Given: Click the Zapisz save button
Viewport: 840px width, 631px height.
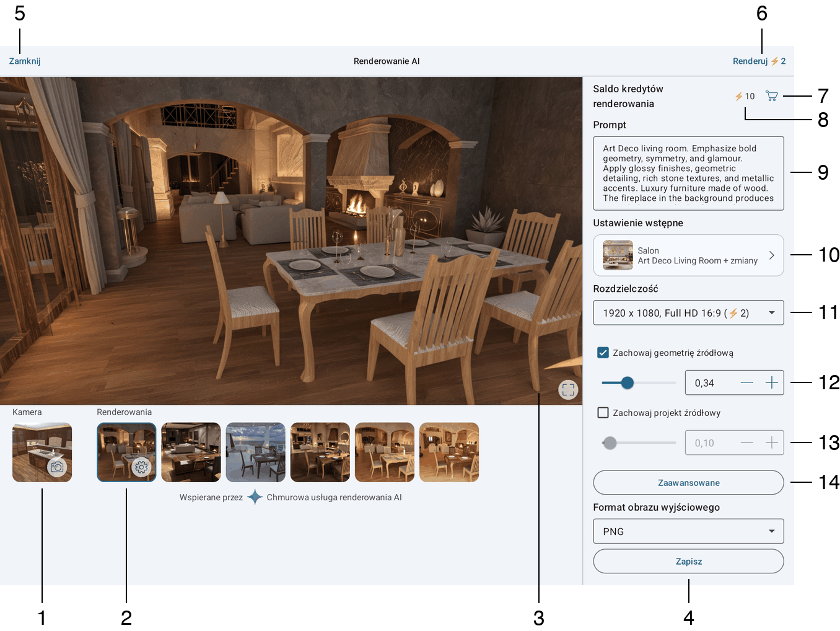Looking at the screenshot, I should click(x=688, y=562).
